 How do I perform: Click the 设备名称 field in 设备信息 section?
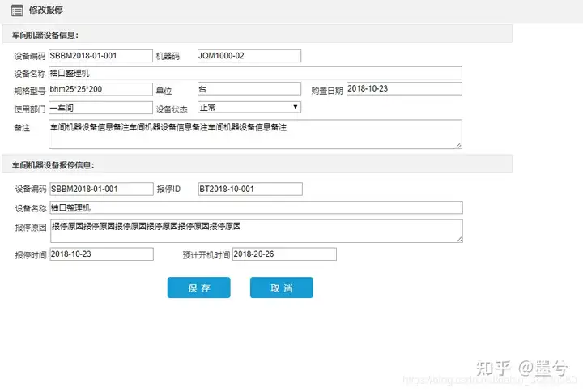tap(255, 73)
